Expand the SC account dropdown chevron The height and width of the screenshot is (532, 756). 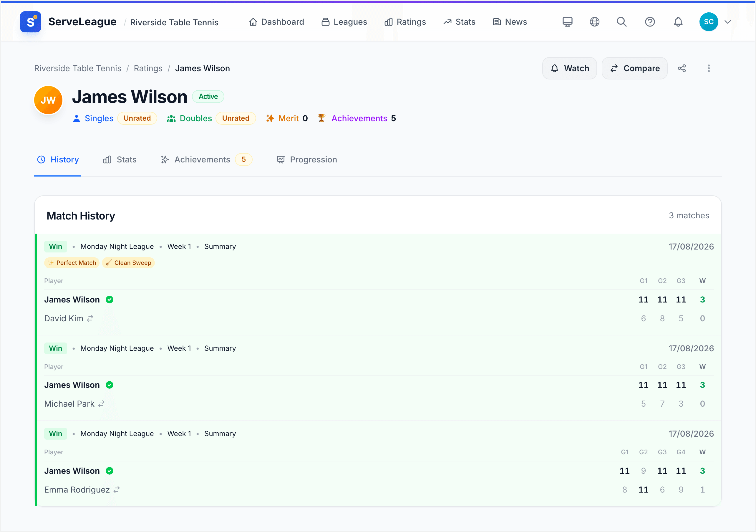[x=728, y=22]
